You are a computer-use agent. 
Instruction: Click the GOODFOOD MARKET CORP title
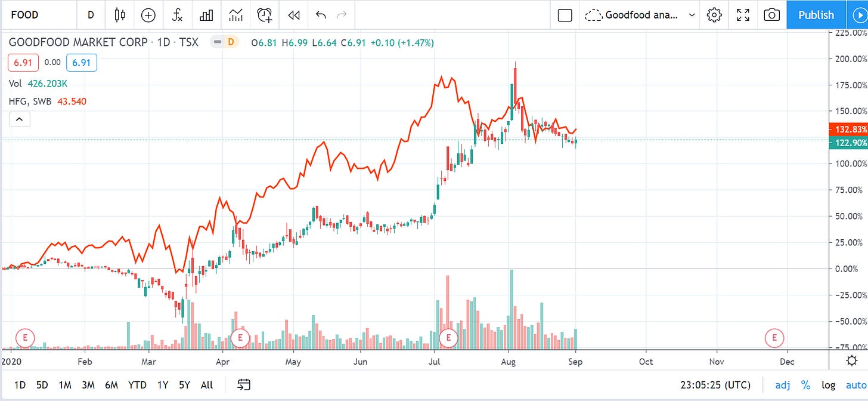click(x=78, y=43)
